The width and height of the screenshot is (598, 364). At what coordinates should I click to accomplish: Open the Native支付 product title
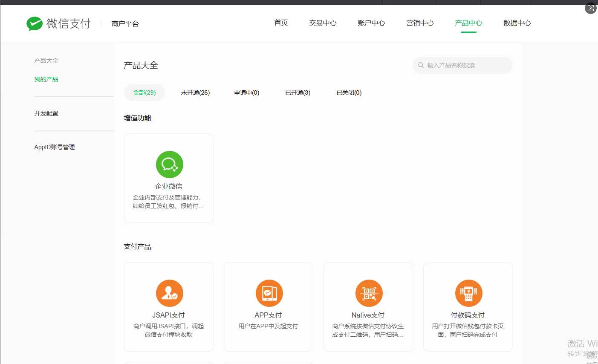coord(368,315)
